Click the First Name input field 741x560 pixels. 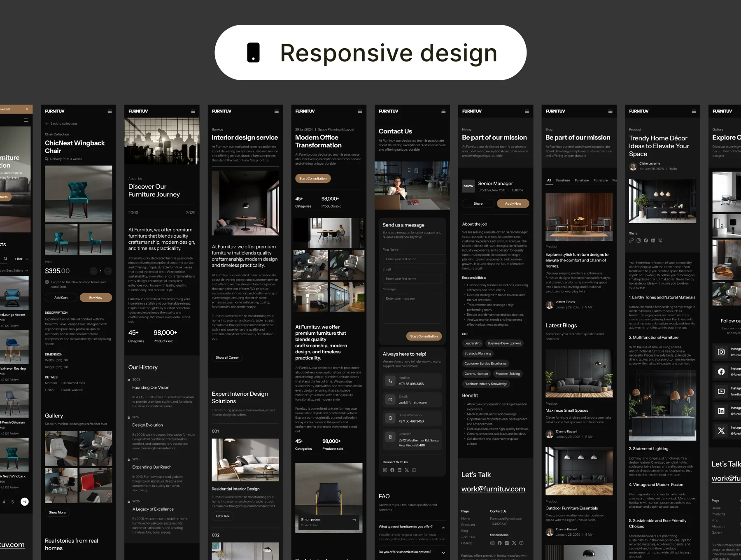tap(414, 259)
